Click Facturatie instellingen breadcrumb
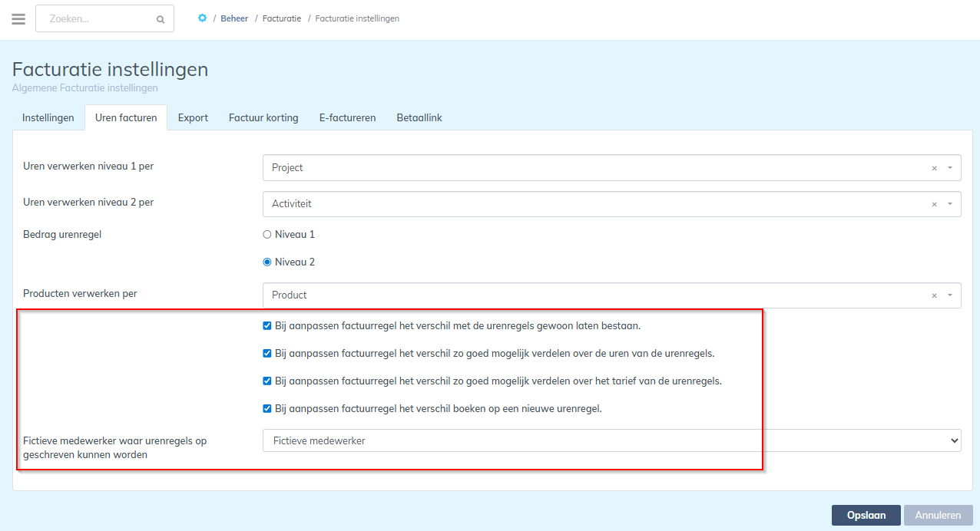The width and height of the screenshot is (980, 531). [x=357, y=18]
